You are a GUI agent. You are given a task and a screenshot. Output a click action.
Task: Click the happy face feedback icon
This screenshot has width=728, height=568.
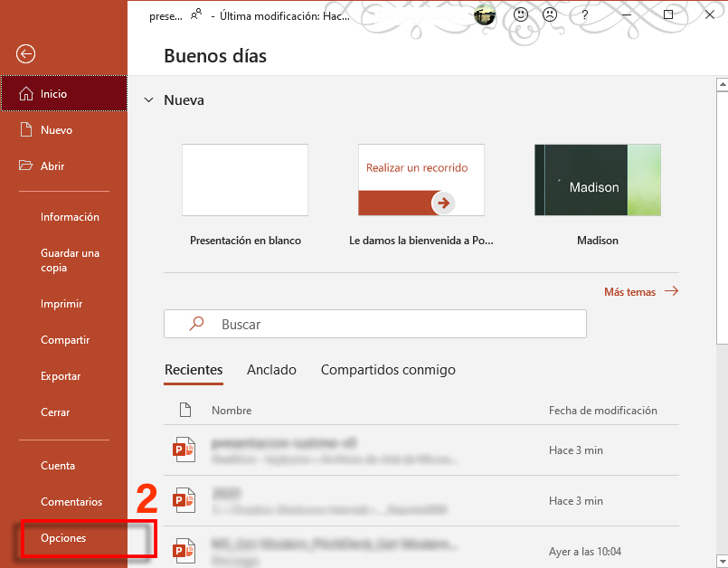521,14
